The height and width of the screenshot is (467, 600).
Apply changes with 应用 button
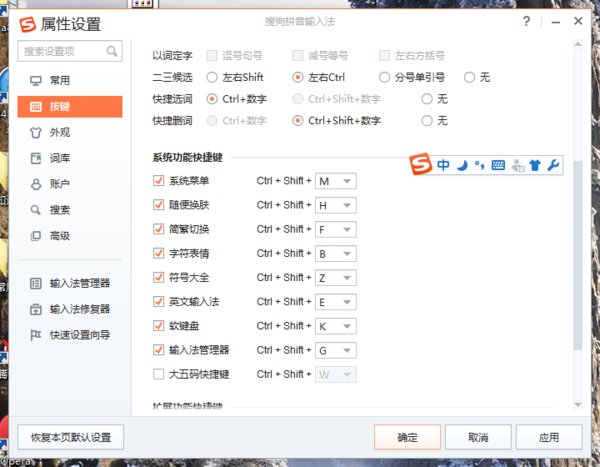(x=549, y=437)
